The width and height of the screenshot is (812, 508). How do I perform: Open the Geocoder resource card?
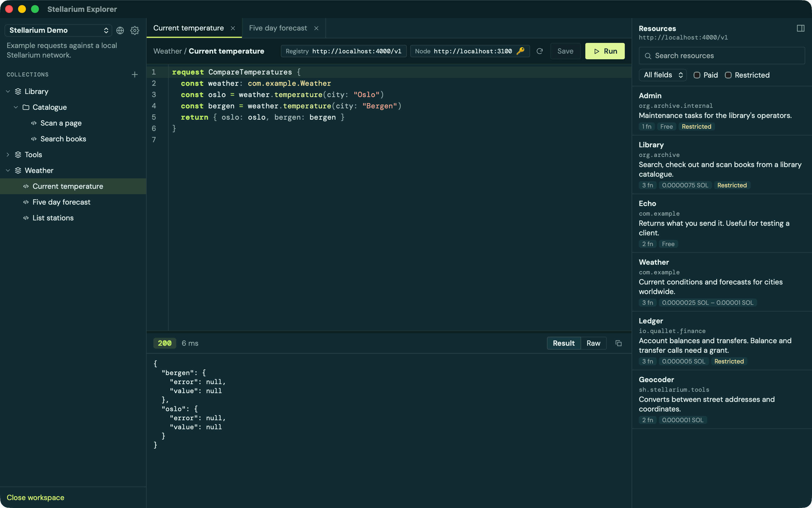point(722,399)
